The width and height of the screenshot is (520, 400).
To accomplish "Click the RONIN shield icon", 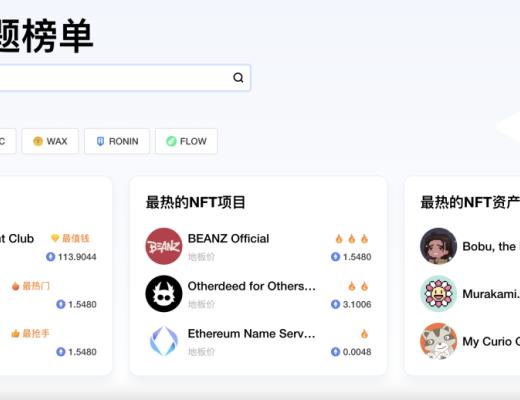I will pos(100,141).
